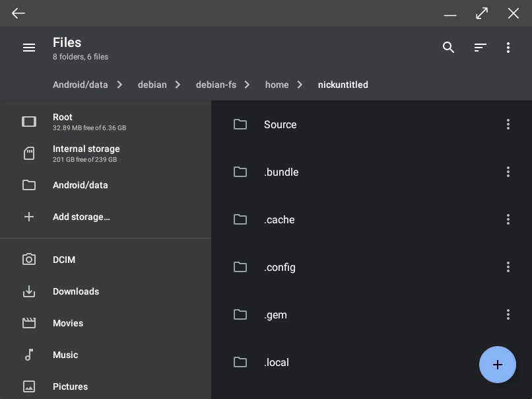Viewport: 532px width, 399px height.
Task: Click the DCIM camera icon
Action: click(x=29, y=260)
